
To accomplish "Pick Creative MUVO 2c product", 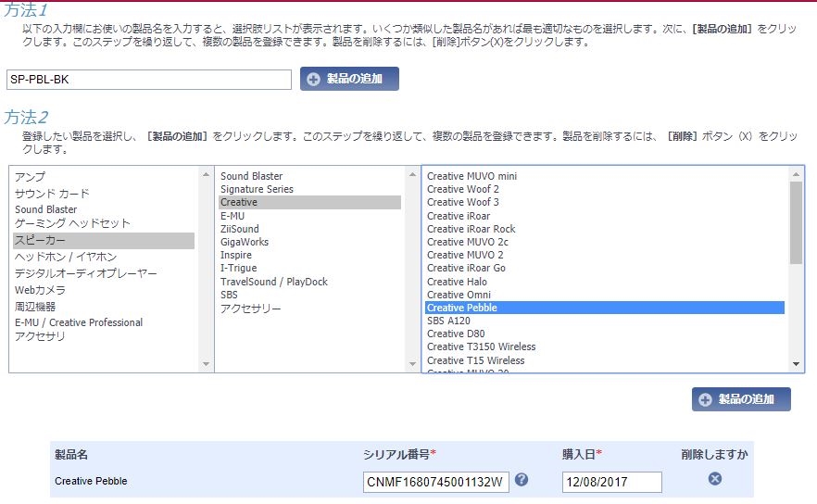I will click(x=468, y=242).
